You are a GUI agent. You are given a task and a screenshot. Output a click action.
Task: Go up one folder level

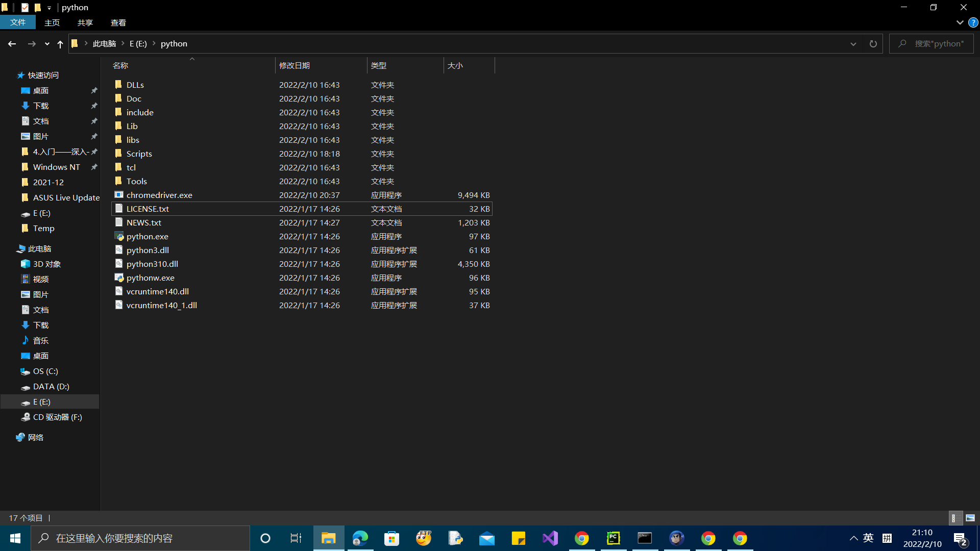click(60, 44)
